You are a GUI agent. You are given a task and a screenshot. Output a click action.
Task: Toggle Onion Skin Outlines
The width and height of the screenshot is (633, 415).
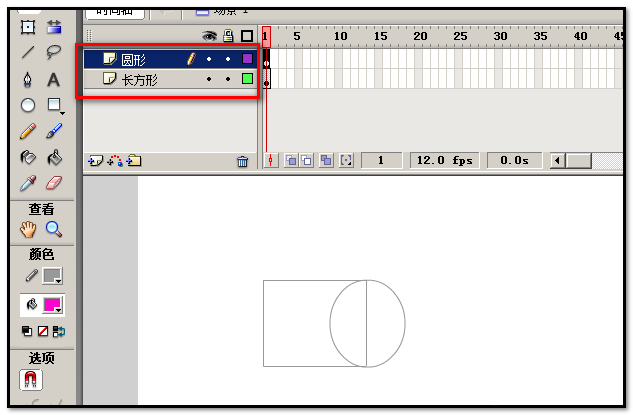tap(306, 161)
